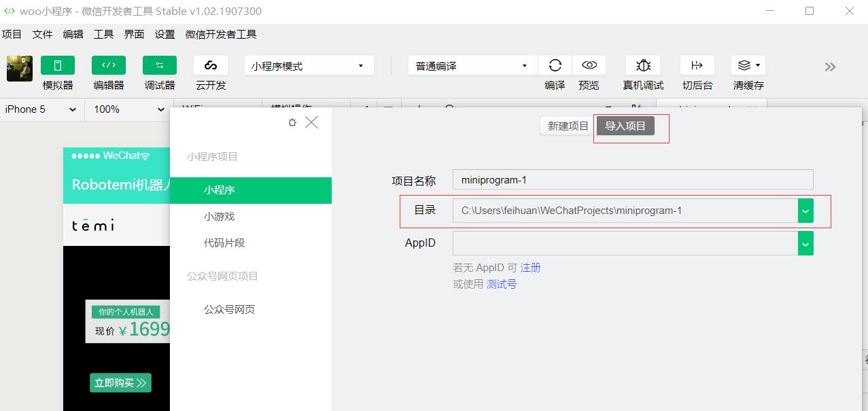Click the 小程序项目 section heading
The image size is (868, 411).
(x=212, y=157)
